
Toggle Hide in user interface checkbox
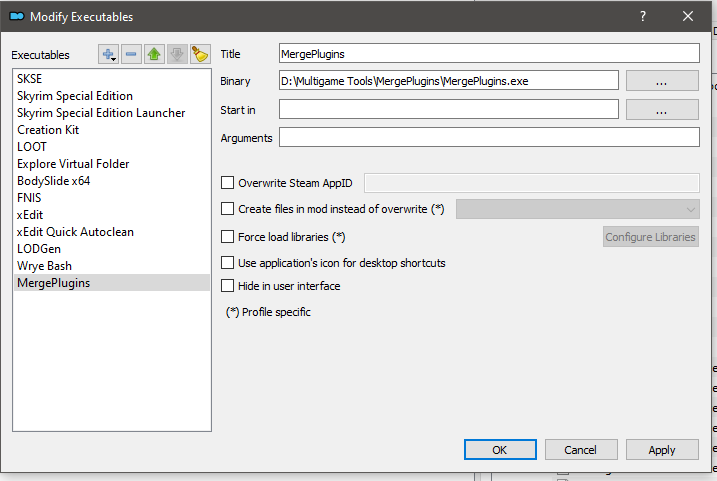227,286
